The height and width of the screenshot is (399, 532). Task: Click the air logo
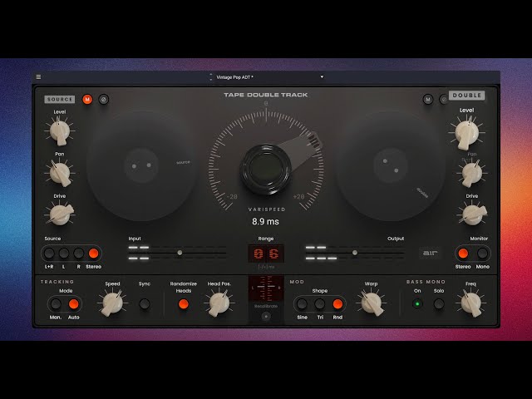point(430,253)
